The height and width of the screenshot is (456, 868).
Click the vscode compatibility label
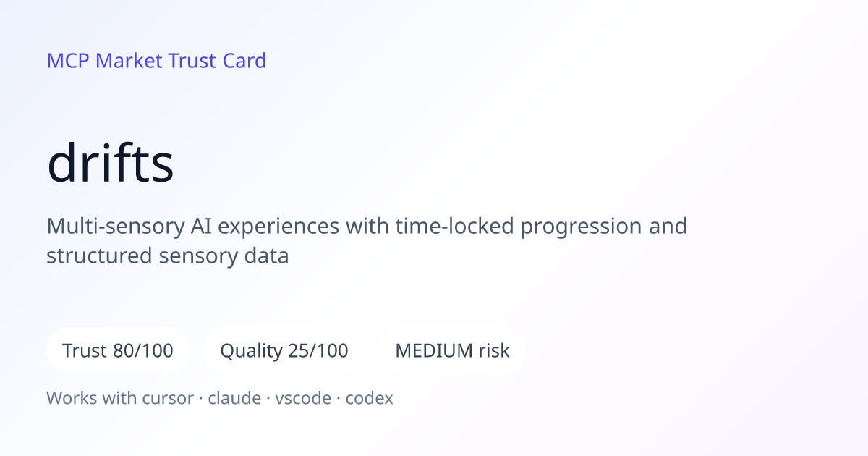click(303, 398)
